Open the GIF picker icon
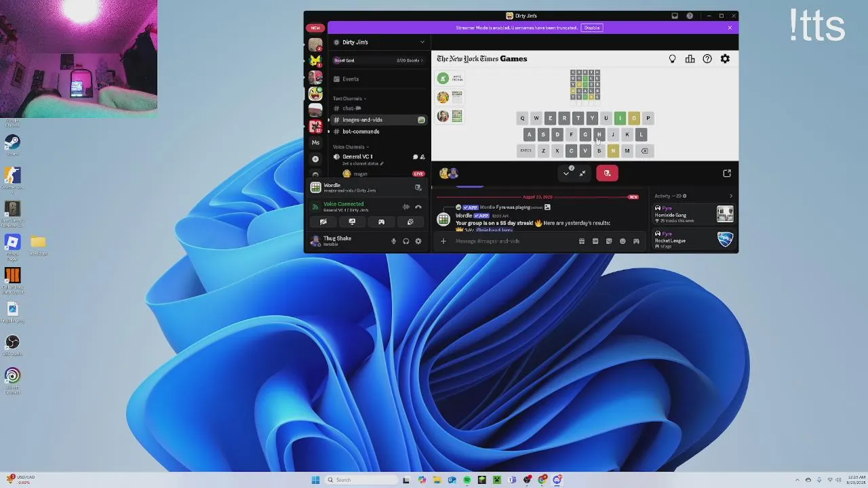The image size is (868, 488). (x=595, y=241)
